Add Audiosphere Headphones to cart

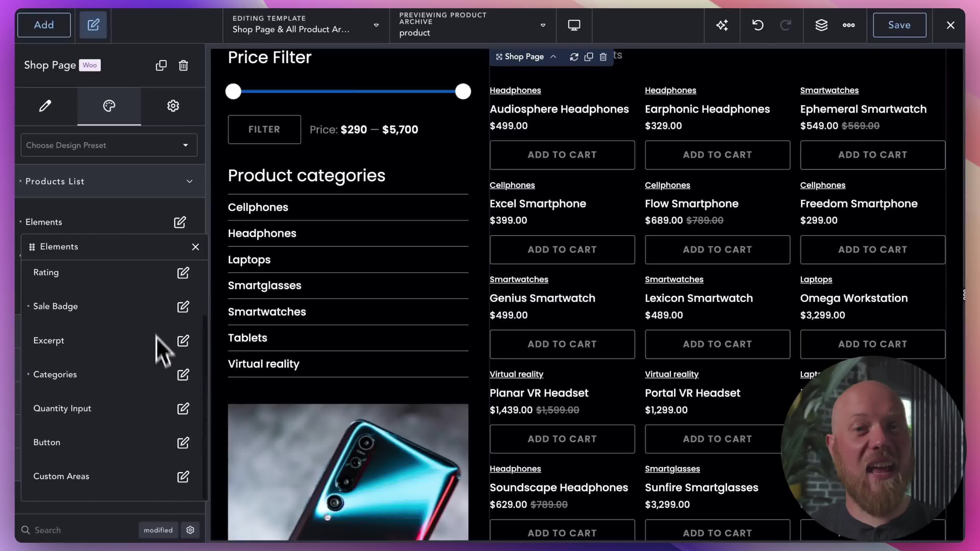(x=562, y=155)
